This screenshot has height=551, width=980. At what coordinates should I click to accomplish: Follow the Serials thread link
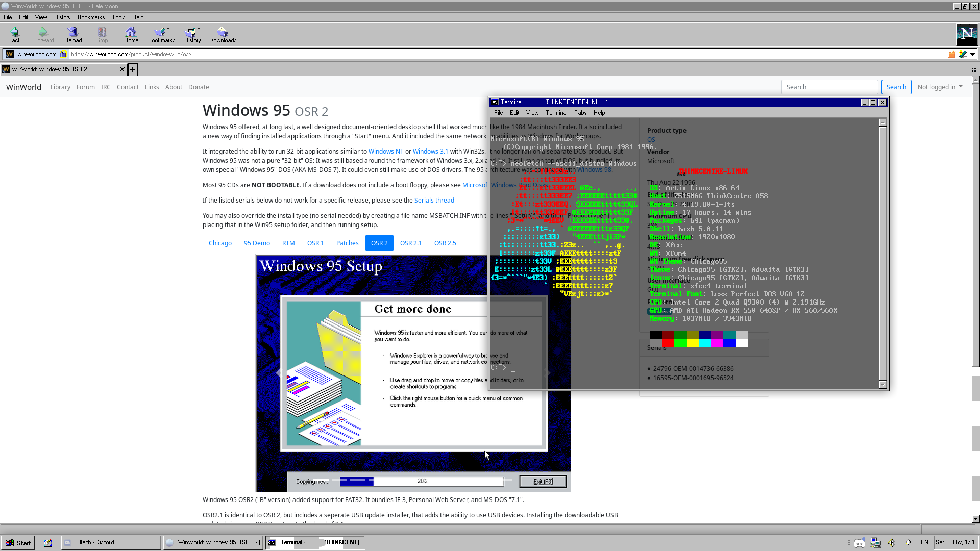pyautogui.click(x=434, y=201)
